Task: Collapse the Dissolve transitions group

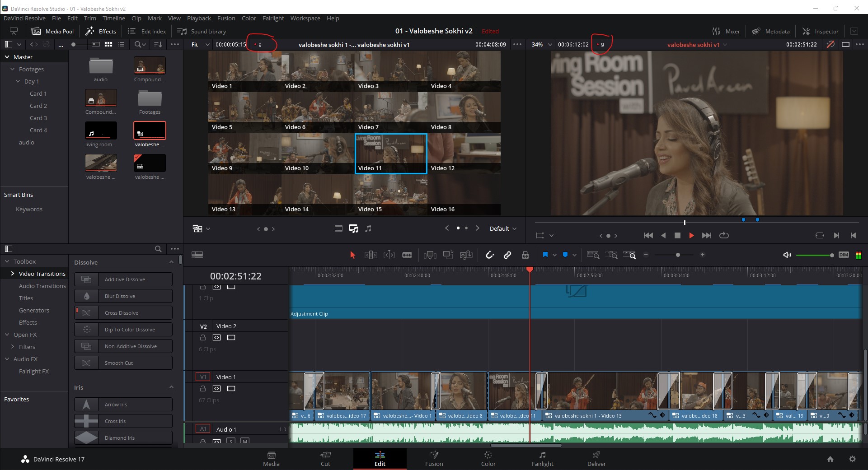Action: coord(171,262)
